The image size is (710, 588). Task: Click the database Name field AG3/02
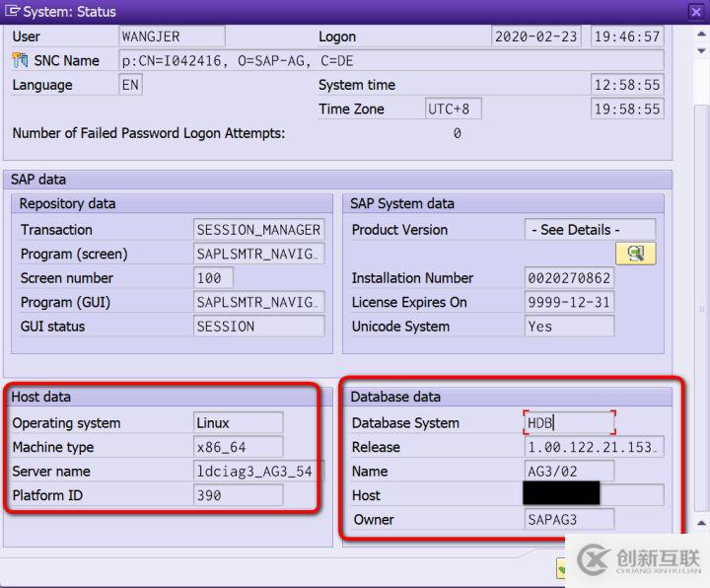[x=569, y=472]
